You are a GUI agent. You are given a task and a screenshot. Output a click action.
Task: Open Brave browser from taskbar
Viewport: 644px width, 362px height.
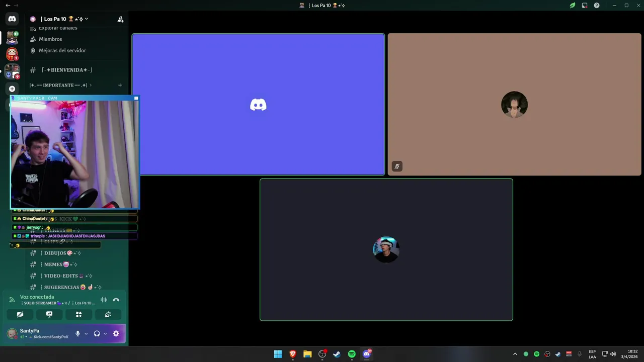coord(293,354)
